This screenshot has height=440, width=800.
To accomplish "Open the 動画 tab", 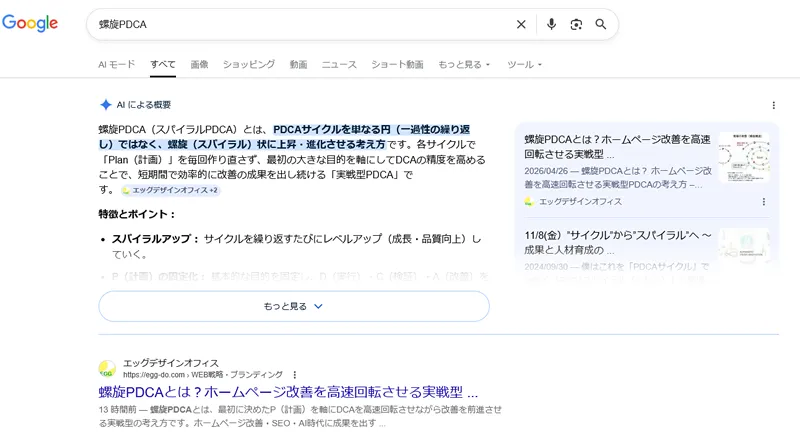I will [x=298, y=64].
